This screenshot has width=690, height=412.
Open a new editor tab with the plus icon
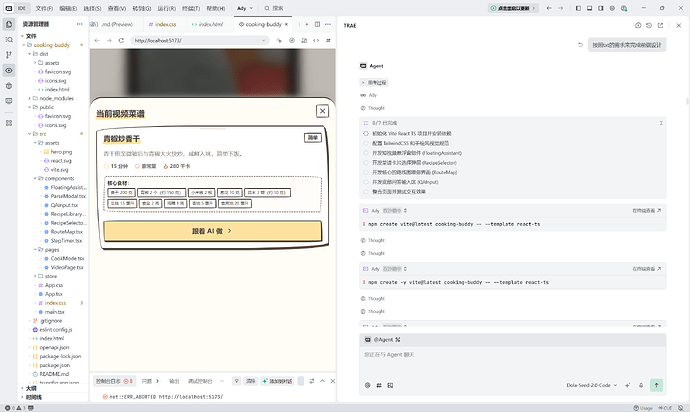307,24
